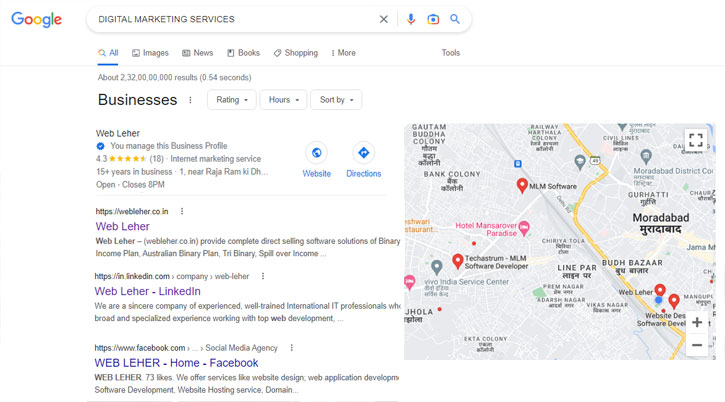The width and height of the screenshot is (725, 402).
Task: Click the Website globe icon
Action: (317, 153)
